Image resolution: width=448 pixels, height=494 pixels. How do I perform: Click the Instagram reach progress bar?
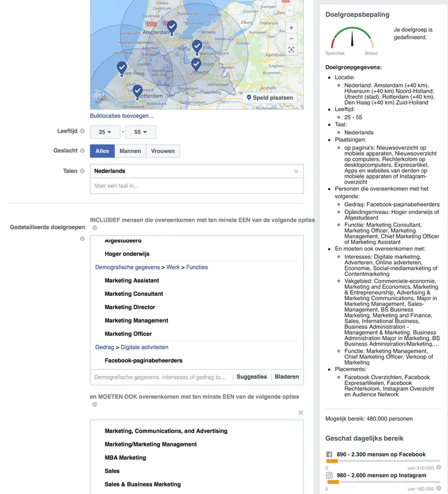click(383, 482)
